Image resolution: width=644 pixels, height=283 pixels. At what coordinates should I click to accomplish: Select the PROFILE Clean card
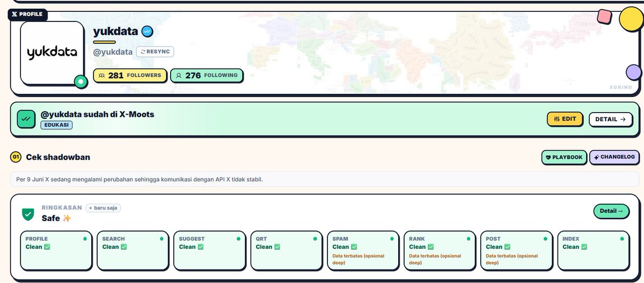tap(56, 250)
